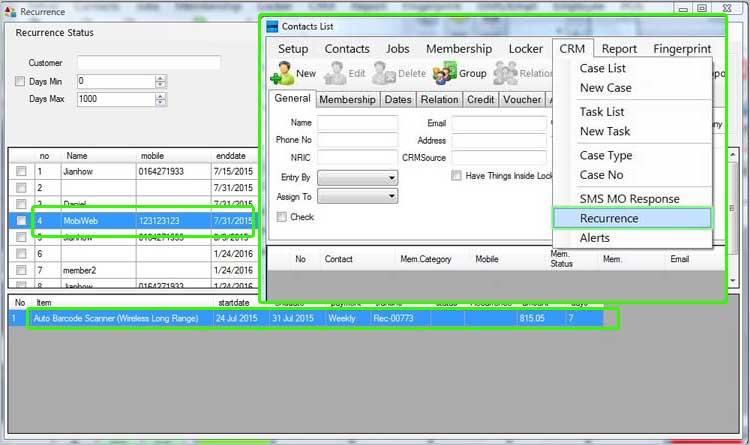Decrease Days Min with down arrow
Screen dimensions: 750x445
point(161,85)
